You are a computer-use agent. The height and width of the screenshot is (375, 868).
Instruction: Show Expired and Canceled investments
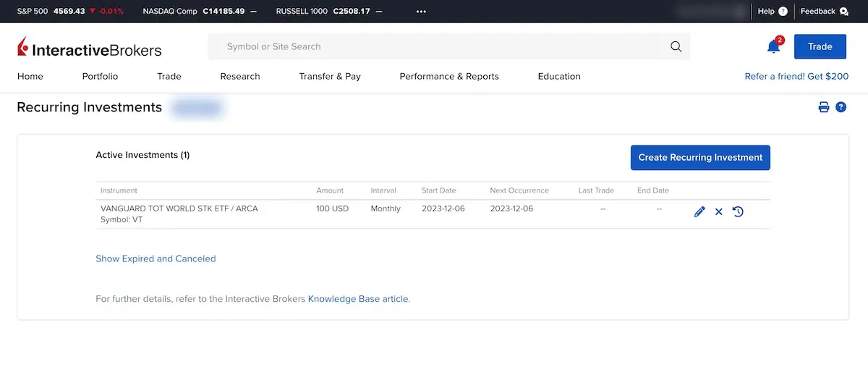pyautogui.click(x=156, y=258)
